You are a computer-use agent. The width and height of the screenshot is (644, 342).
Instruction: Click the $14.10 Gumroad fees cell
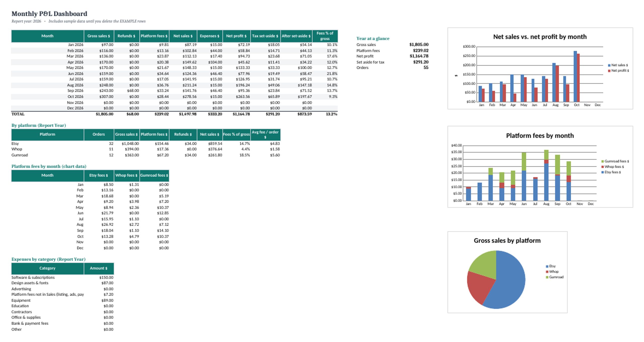pos(163,231)
